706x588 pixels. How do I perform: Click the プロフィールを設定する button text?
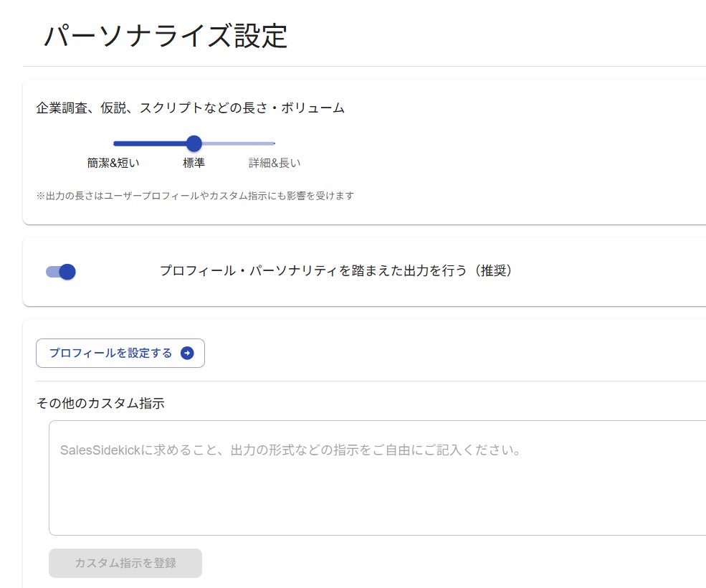pos(110,353)
